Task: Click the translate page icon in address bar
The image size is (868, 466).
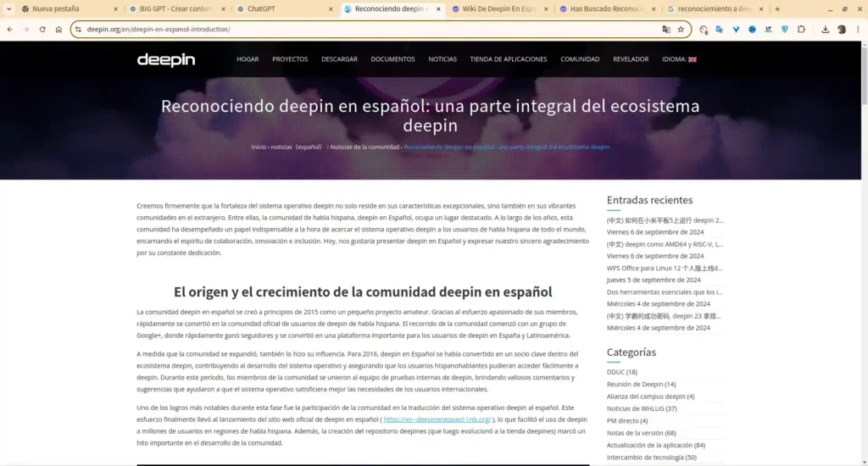Action: [666, 30]
